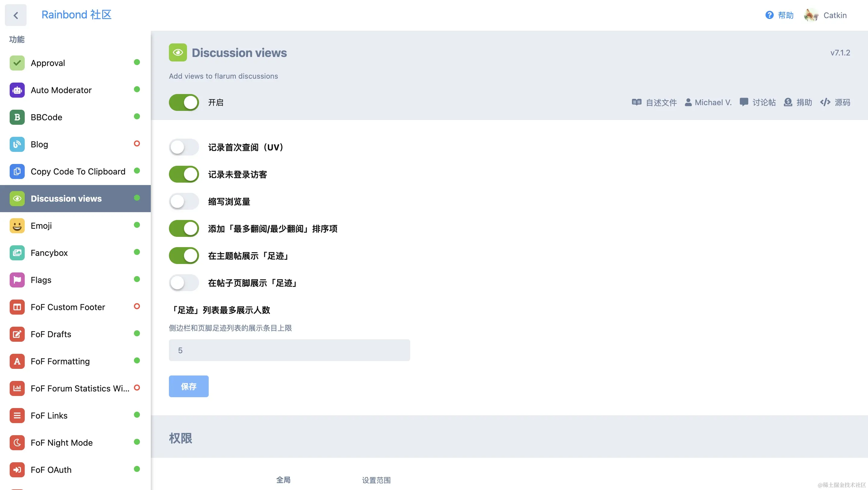
Task: Select the Fancybox image icon
Action: [17, 253]
